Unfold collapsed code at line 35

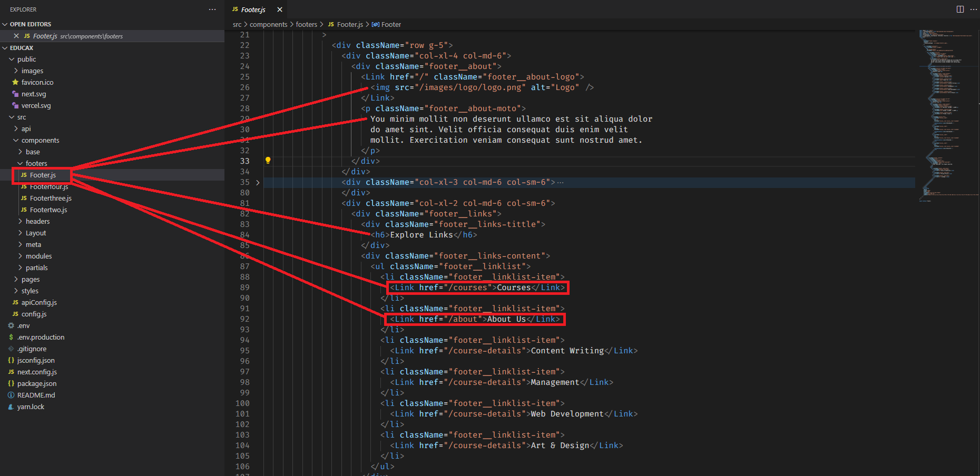pos(258,182)
